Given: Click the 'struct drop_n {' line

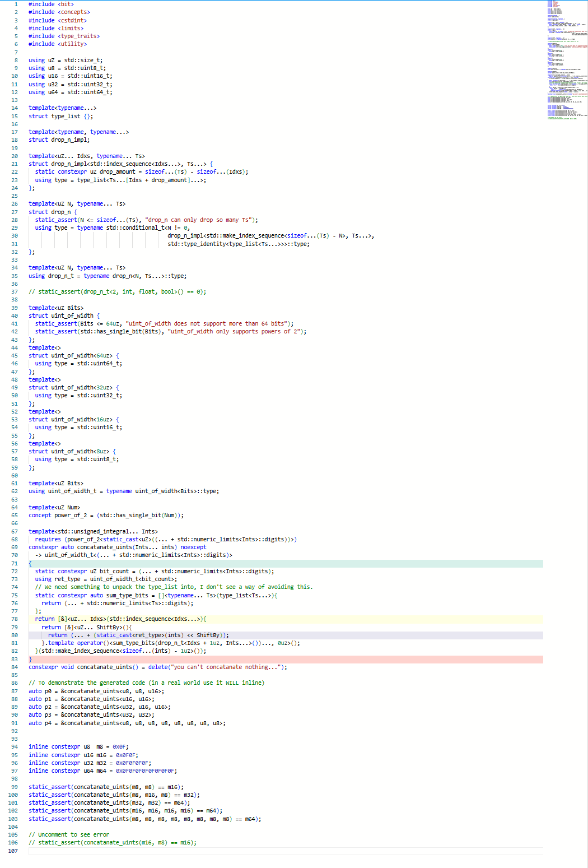Looking at the screenshot, I should click(x=53, y=212).
